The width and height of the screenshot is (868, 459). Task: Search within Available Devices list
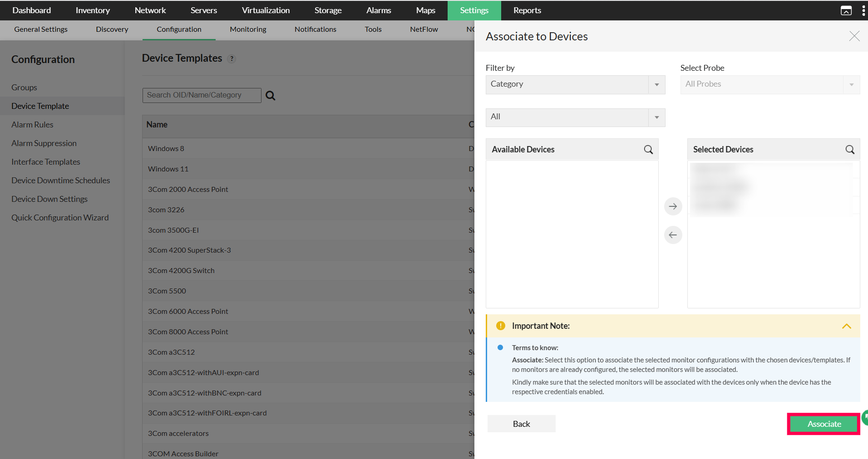click(x=648, y=150)
